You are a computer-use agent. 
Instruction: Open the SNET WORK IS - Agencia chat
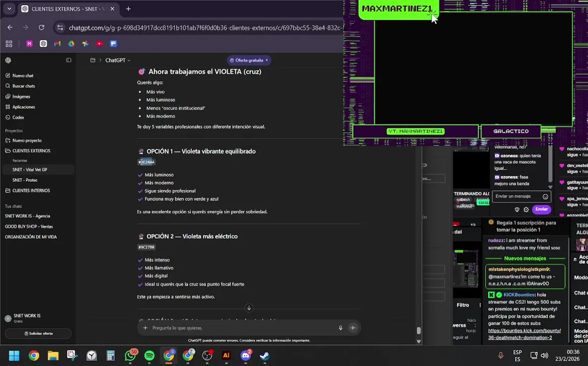point(27,216)
